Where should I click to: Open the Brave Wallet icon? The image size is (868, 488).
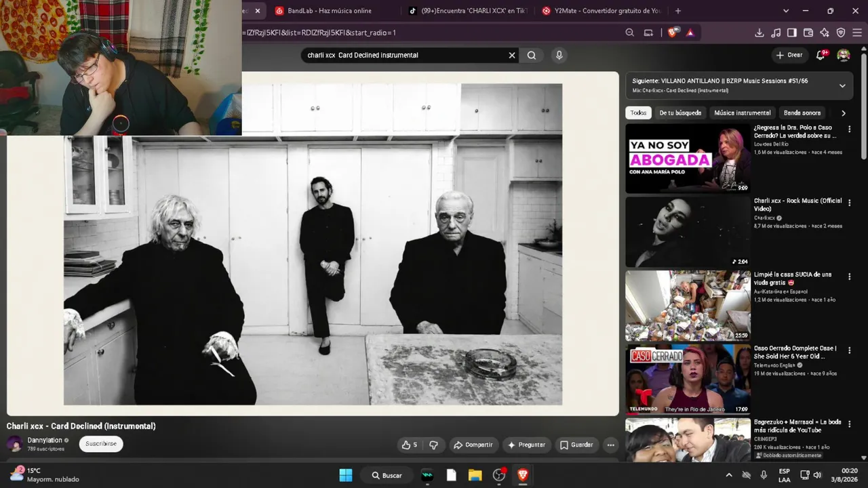click(x=808, y=33)
